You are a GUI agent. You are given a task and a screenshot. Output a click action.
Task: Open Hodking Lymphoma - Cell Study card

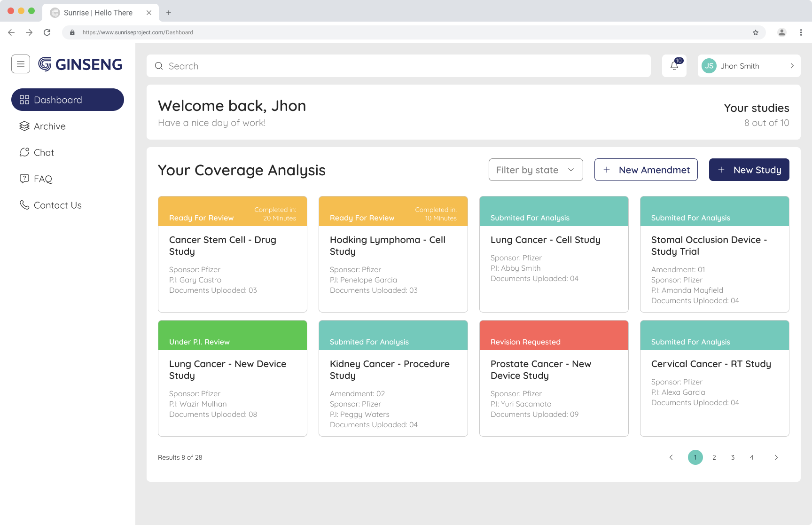pyautogui.click(x=393, y=254)
